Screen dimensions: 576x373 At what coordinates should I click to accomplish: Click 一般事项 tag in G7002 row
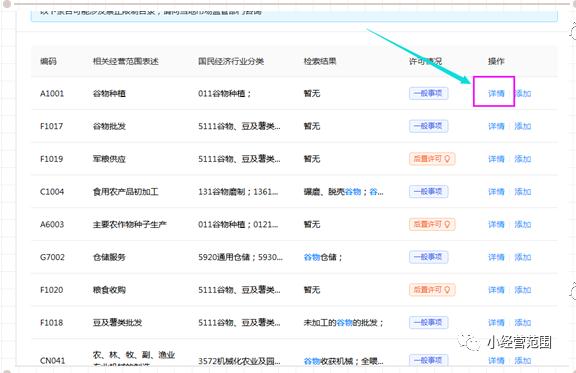click(428, 257)
